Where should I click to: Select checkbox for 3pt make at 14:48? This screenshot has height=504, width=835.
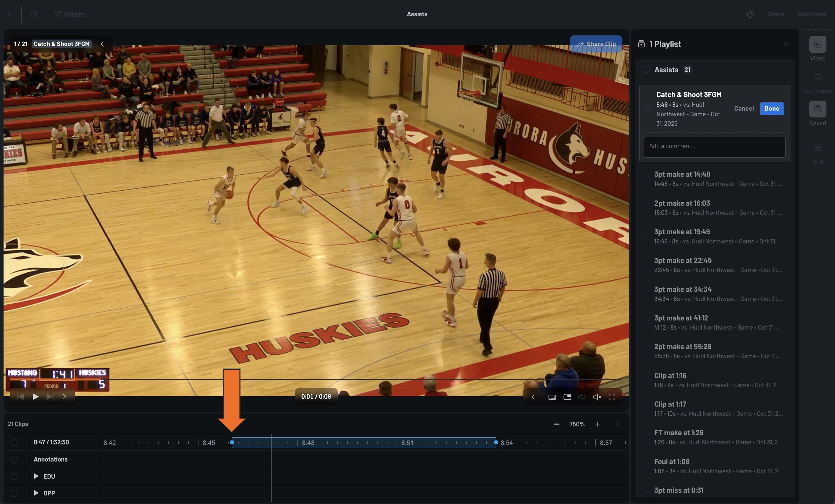coord(645,179)
